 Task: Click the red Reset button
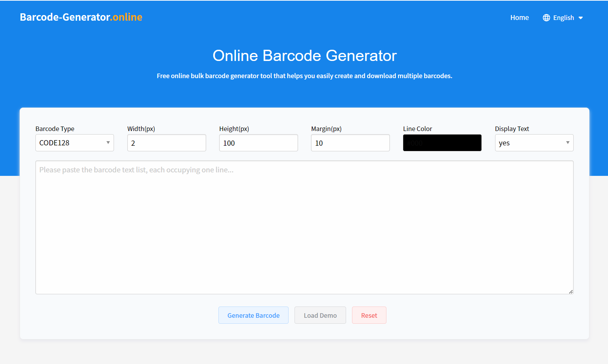[x=369, y=315]
